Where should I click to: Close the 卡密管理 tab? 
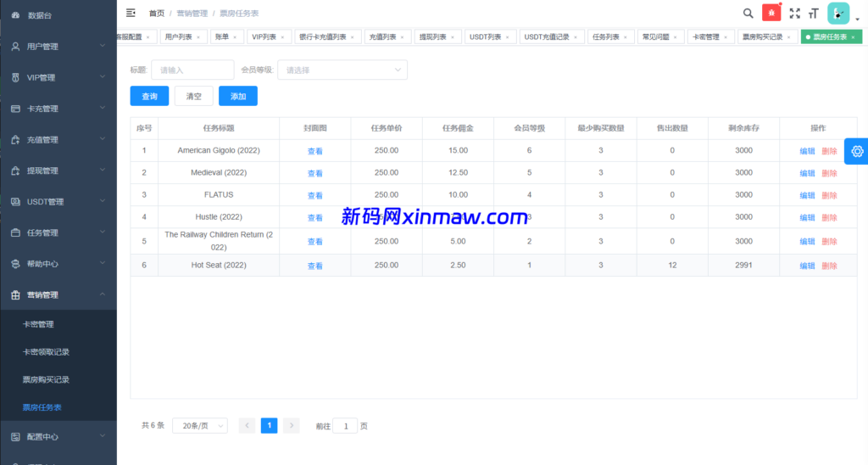(x=726, y=37)
